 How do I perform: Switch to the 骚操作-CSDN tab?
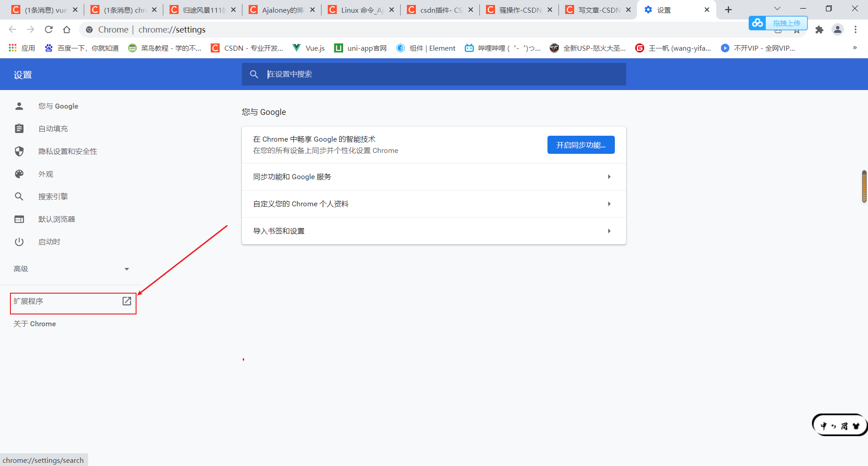[519, 10]
